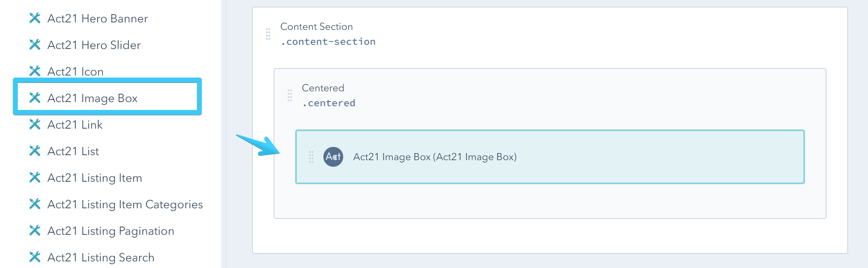Select the Act21 Link module icon
The width and height of the screenshot is (868, 268).
pyautogui.click(x=35, y=124)
